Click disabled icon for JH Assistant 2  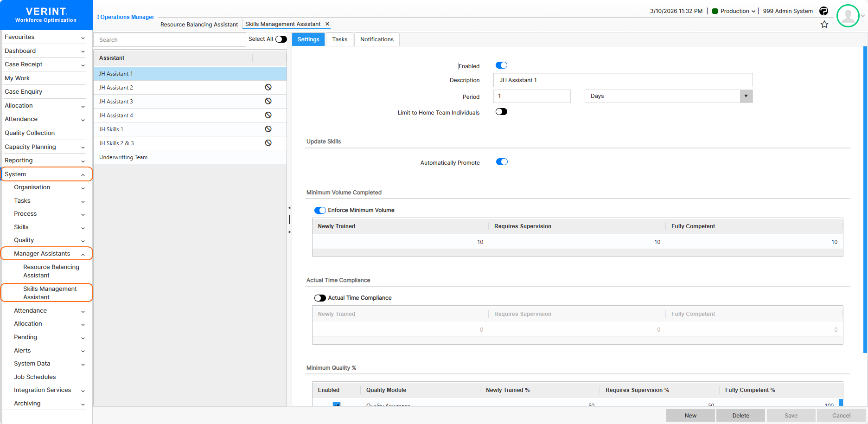click(x=268, y=87)
